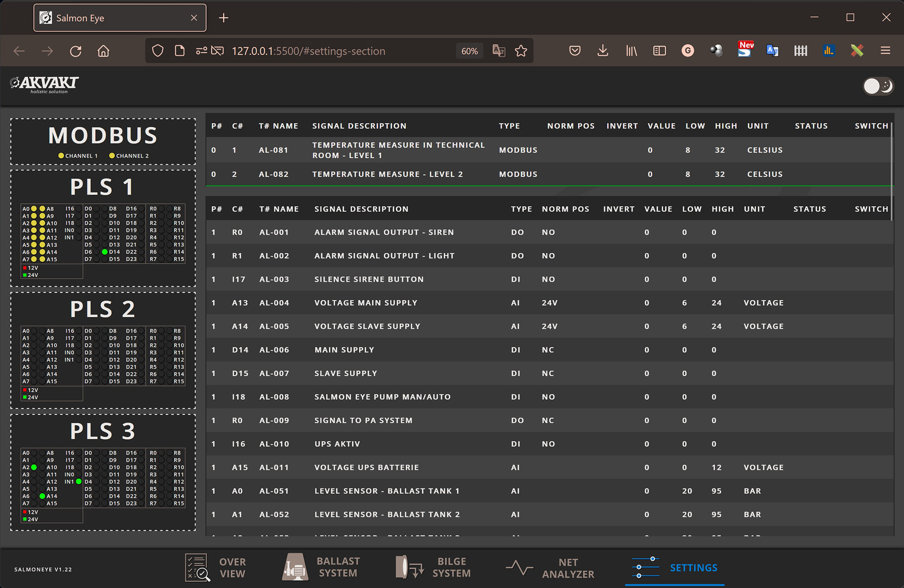The image size is (904, 588).
Task: Open Net Analyzer waveform icon
Action: pos(519,567)
